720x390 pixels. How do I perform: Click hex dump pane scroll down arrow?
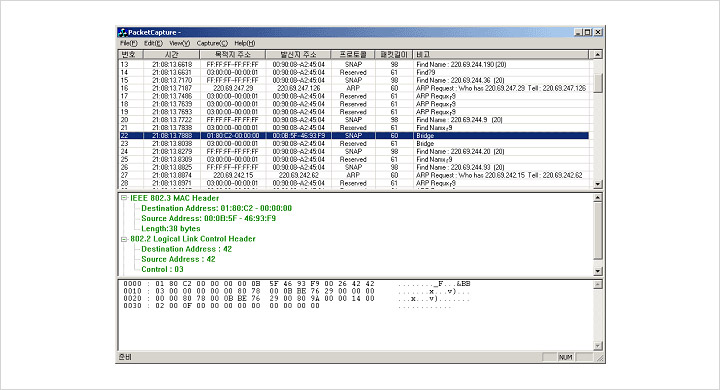[x=597, y=345]
